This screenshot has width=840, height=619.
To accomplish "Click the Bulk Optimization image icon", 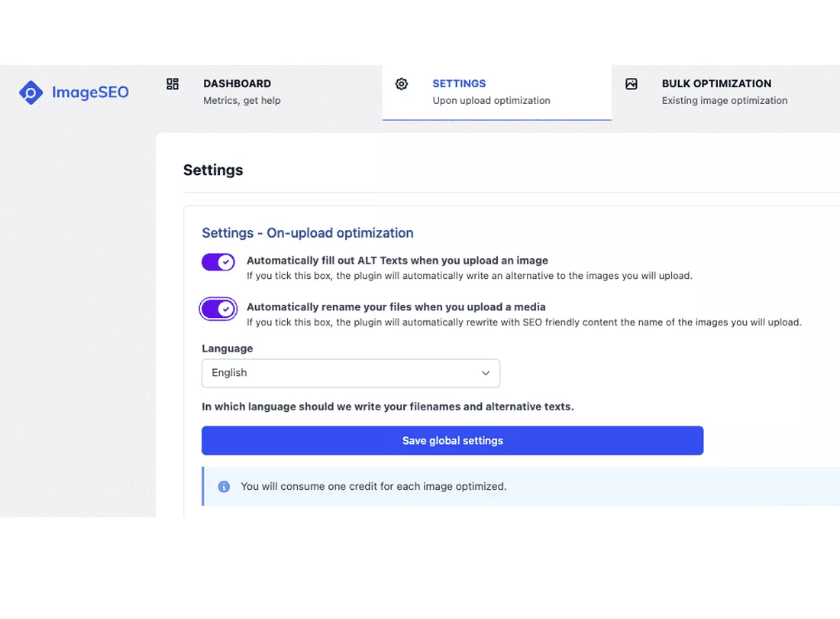I will tap(632, 83).
